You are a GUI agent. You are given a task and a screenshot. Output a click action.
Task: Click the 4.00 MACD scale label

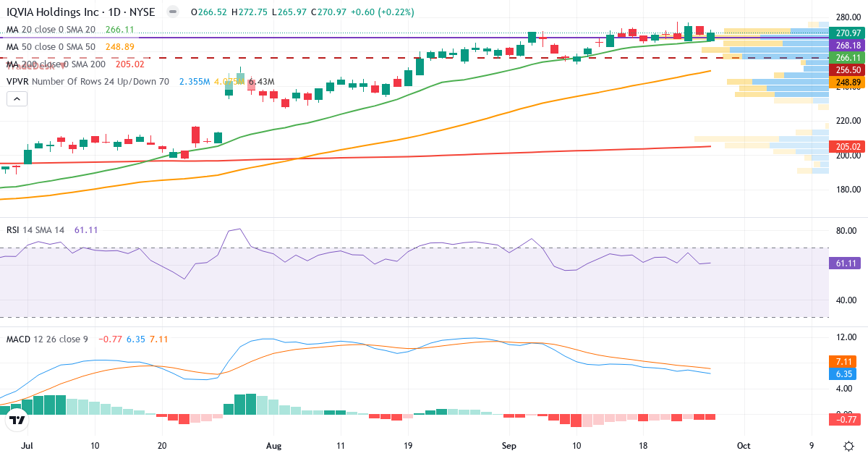pos(846,388)
